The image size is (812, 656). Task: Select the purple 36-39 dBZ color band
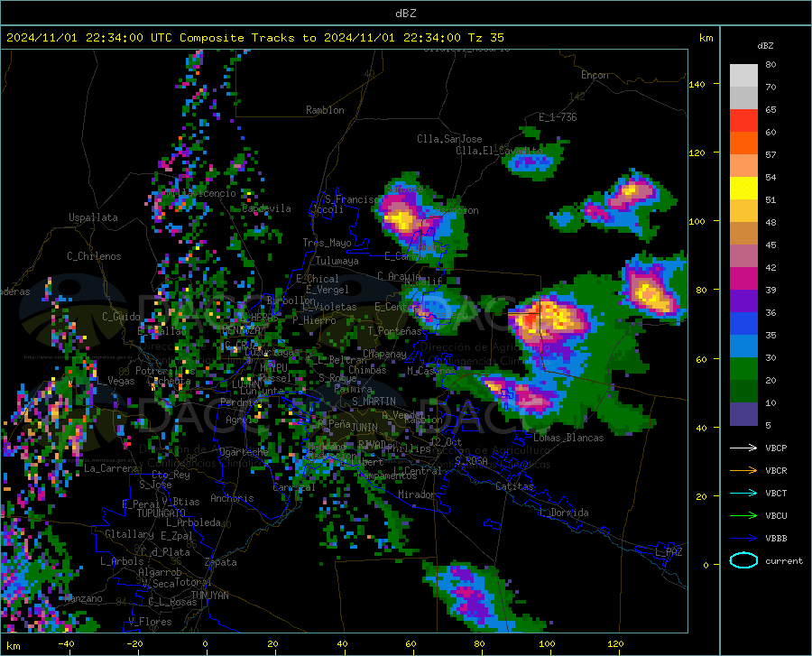(743, 301)
